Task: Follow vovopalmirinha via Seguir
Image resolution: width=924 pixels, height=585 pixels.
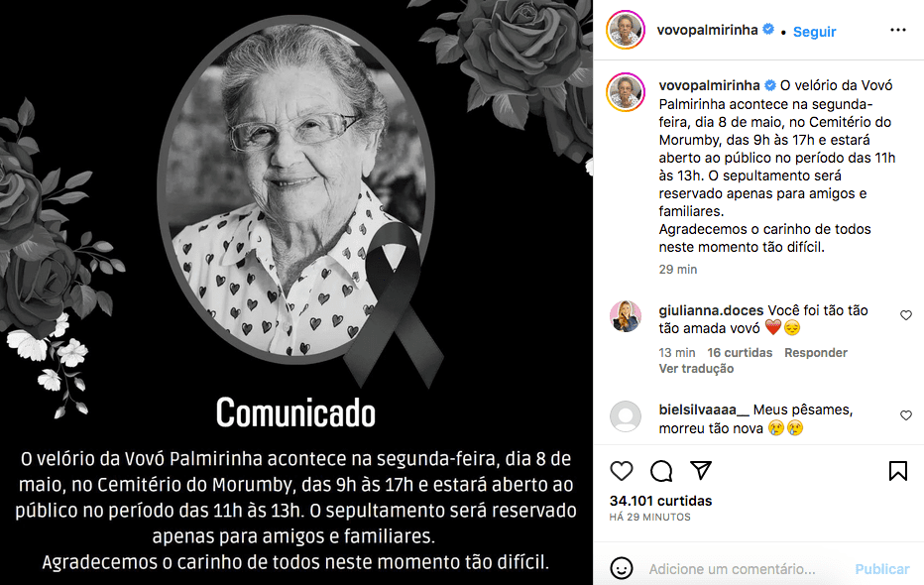Action: pos(814,32)
